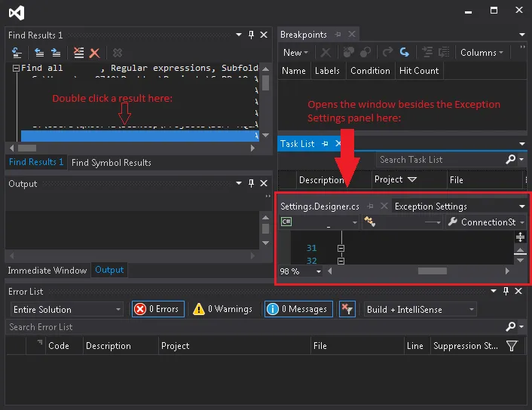Screen dimensions: 532x410
Task: Clear all find results
Action: click(78, 53)
